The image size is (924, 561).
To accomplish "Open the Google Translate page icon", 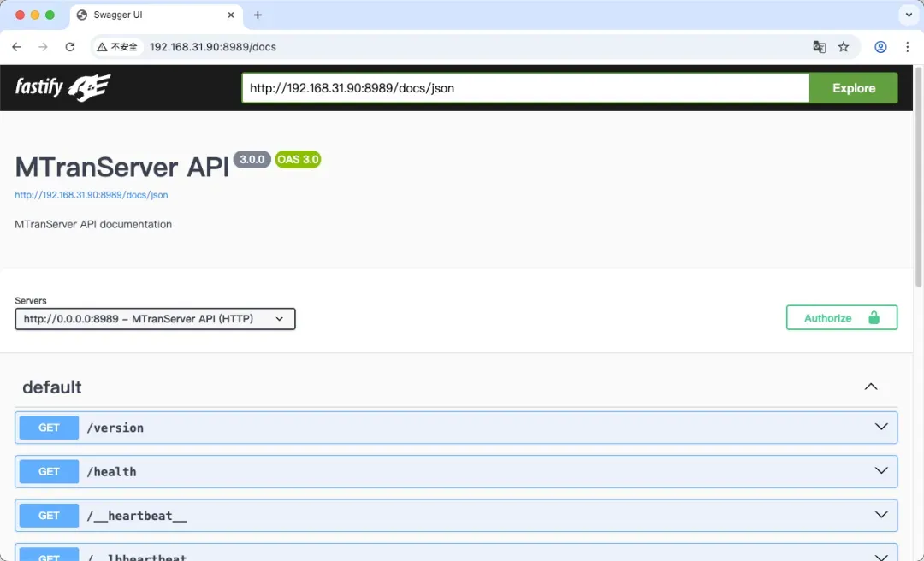I will coord(819,47).
